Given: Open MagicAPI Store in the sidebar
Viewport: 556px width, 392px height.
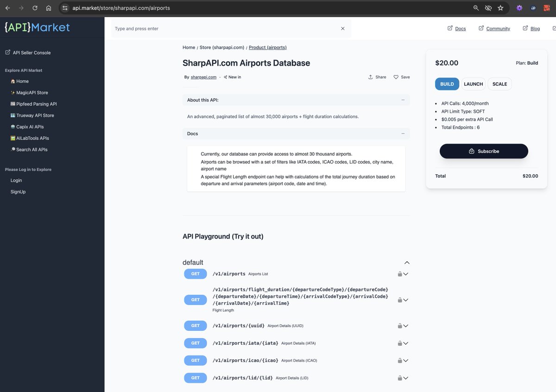Looking at the screenshot, I should click(x=29, y=93).
